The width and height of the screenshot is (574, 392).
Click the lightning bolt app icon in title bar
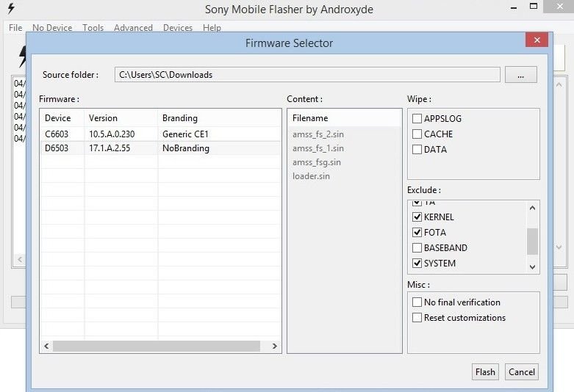11,8
